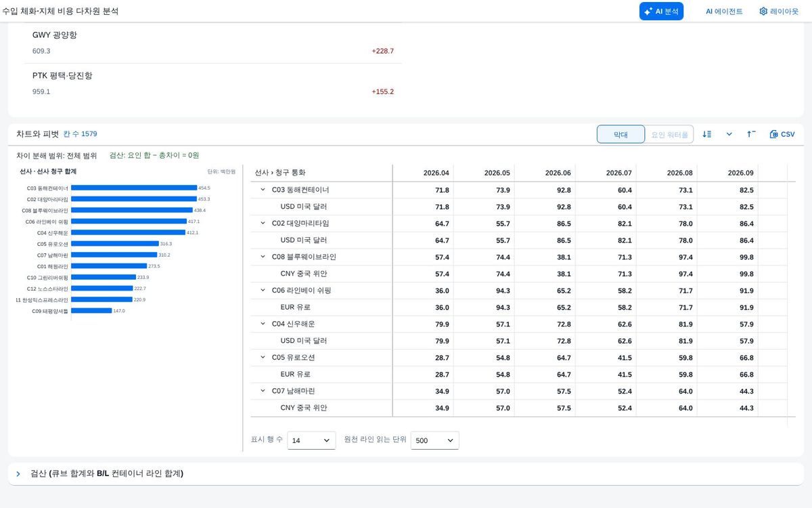
Task: Collapse the C04 신우해운 row
Action: pos(263,324)
